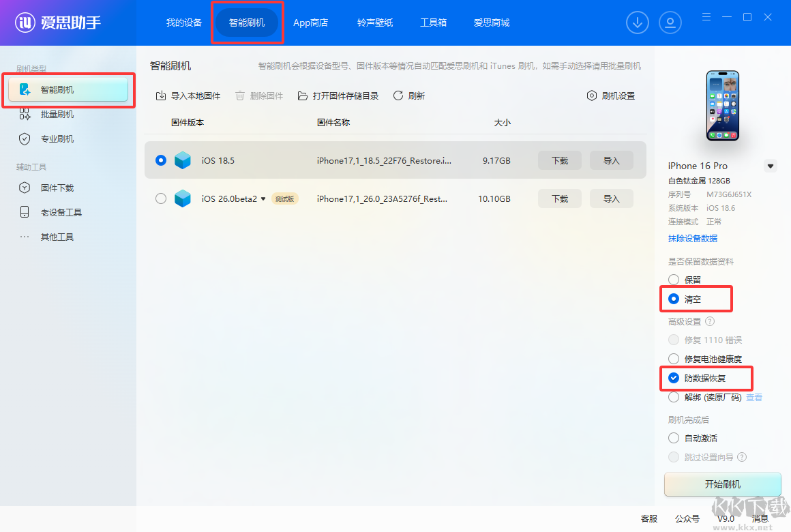
Task: Click the iOS 26.0beta2 firmware cube icon
Action: click(183, 198)
